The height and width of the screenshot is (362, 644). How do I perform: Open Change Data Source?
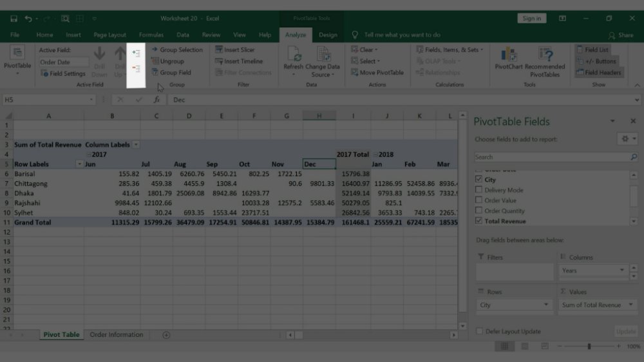(323, 62)
